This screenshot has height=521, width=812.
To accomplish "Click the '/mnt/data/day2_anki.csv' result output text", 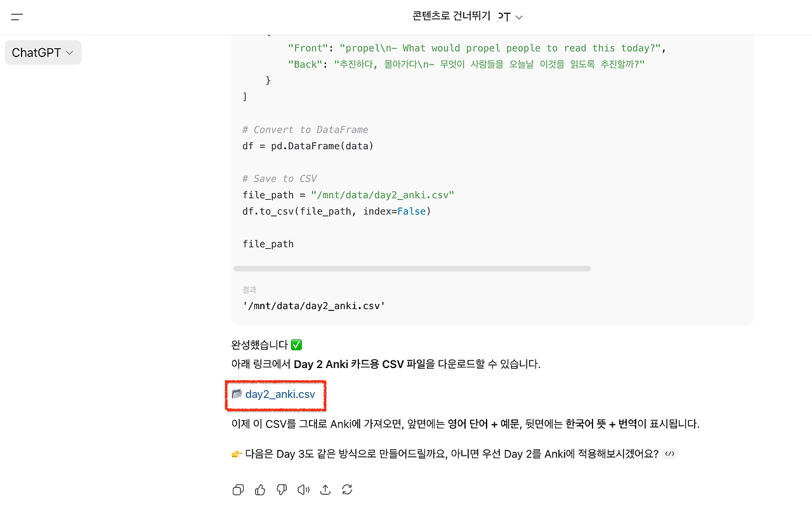I will tap(314, 306).
